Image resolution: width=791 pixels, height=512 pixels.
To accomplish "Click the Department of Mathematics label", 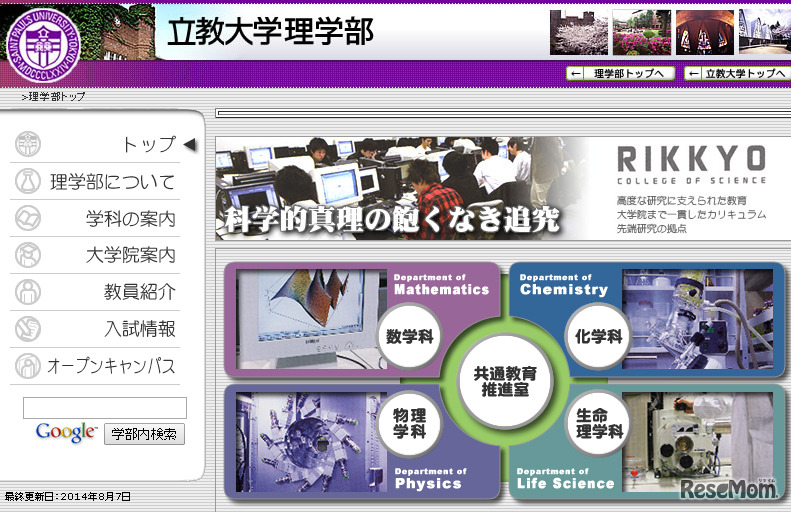I will pos(441,285).
